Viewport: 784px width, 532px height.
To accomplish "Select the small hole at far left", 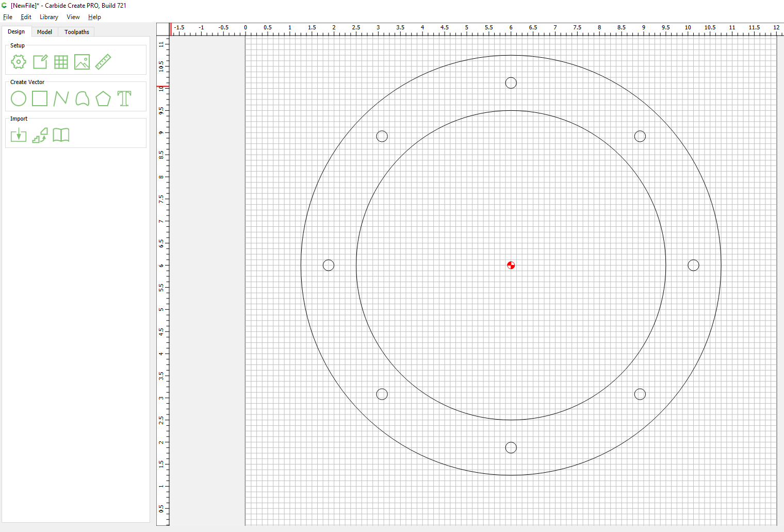I will (329, 265).
